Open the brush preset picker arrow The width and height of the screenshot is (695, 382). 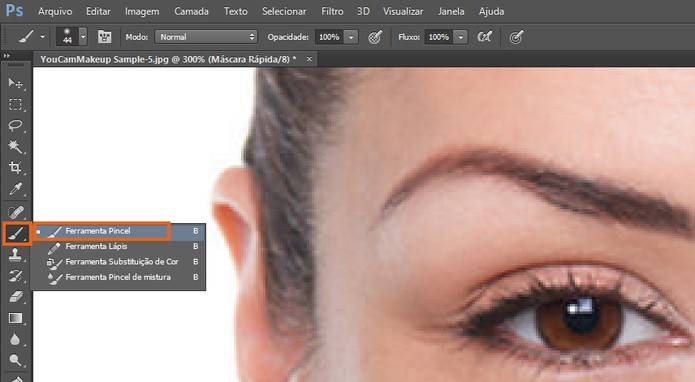coord(83,37)
